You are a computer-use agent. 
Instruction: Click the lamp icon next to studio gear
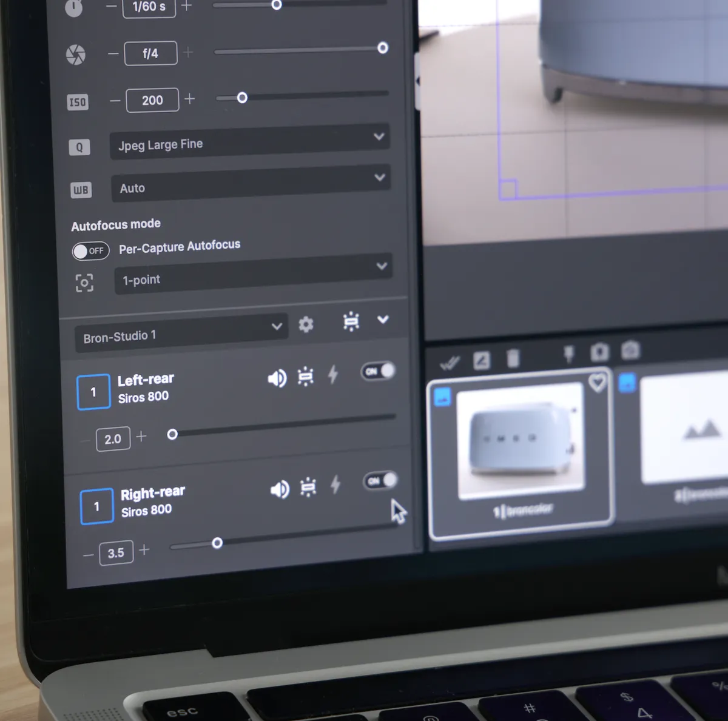point(351,321)
